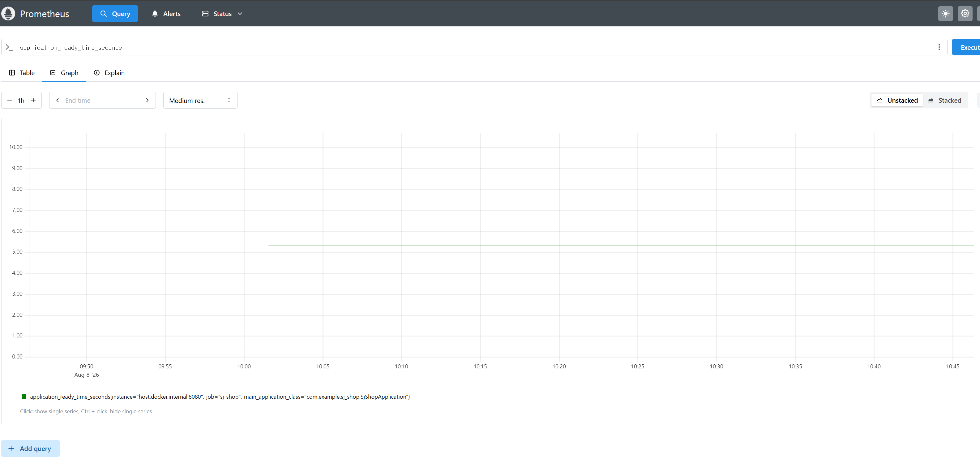Click the prompt icon beside query input
The height and width of the screenshot is (459, 980).
pyautogui.click(x=10, y=47)
